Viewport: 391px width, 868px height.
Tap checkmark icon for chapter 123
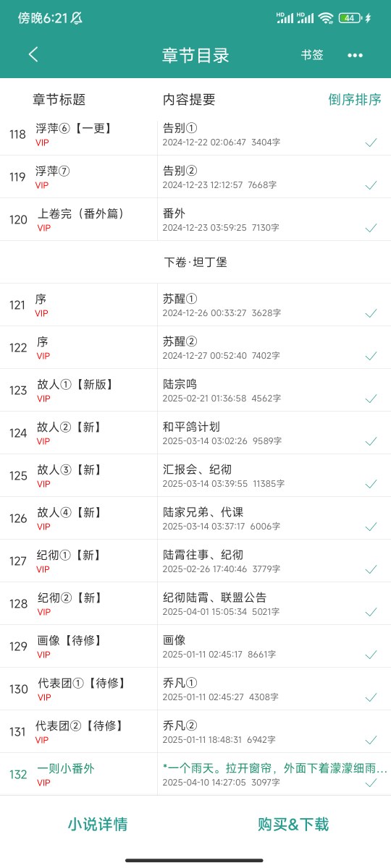click(371, 399)
